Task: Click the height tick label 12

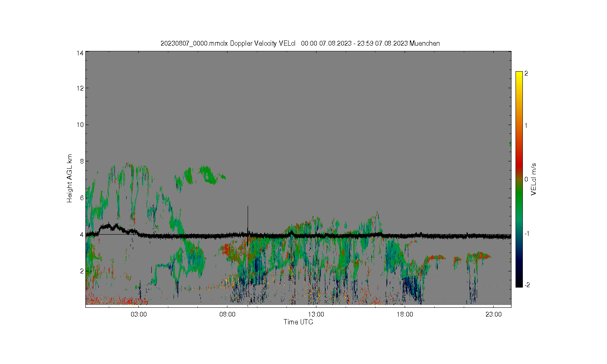Action: point(80,88)
